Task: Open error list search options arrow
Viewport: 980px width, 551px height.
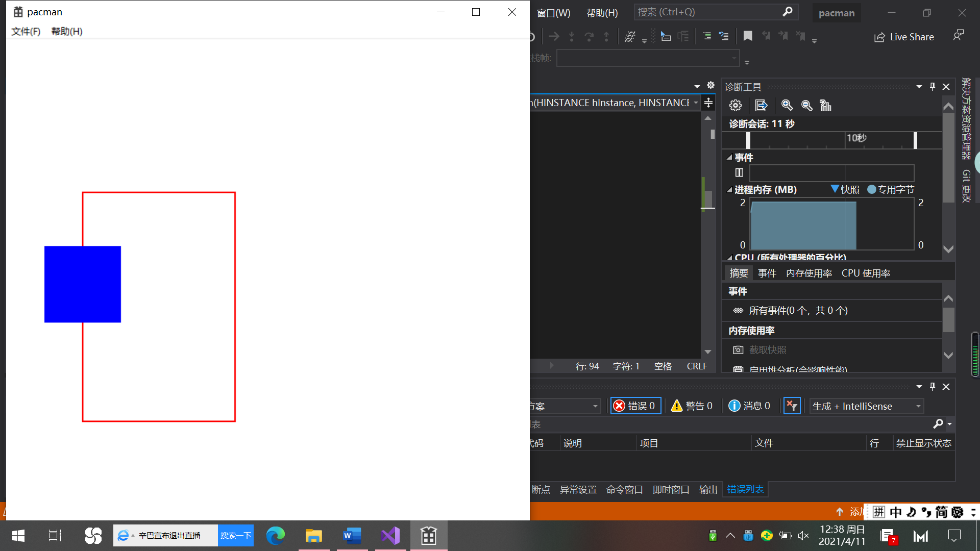Action: point(949,424)
